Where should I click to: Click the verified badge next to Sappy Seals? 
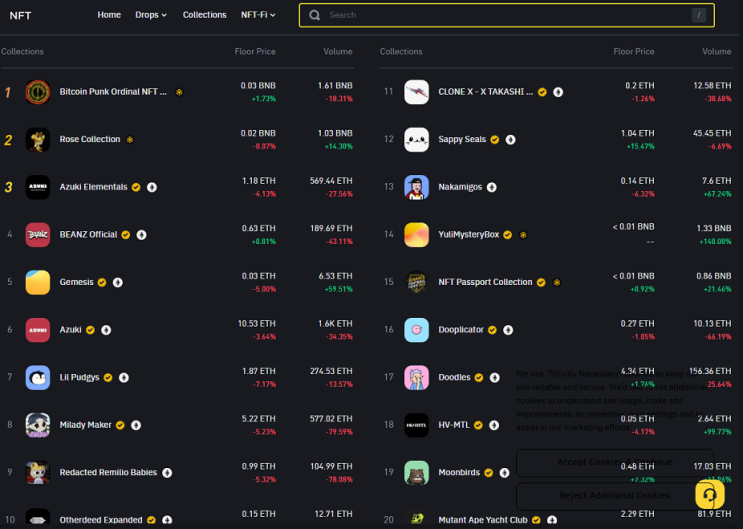(495, 140)
